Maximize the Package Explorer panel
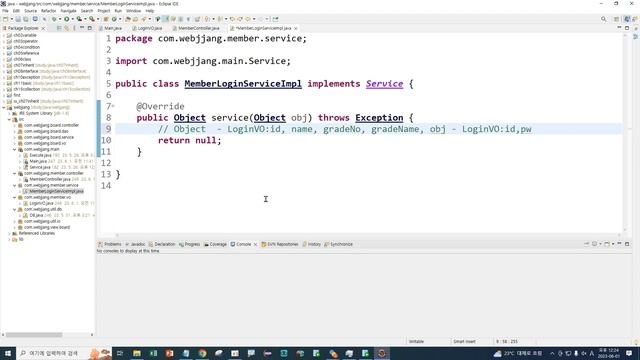The image size is (640, 360). click(90, 28)
